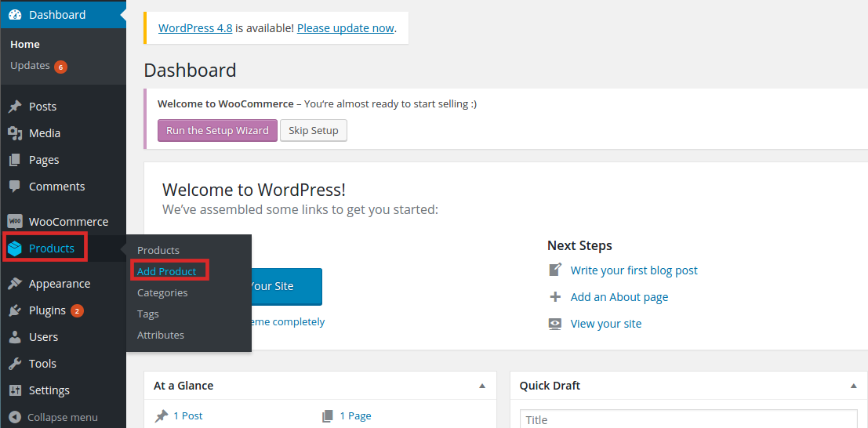
Task: Choose Categories in the Products flyout
Action: pos(162,292)
